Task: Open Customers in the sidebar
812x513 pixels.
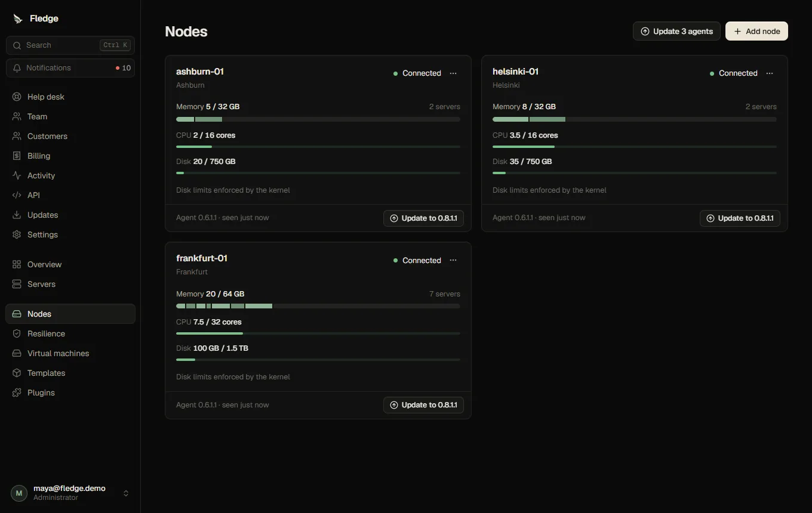Action: (70, 136)
